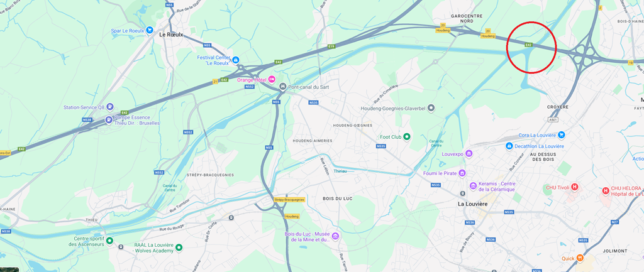644x272 pixels.
Task: Select the Festival Center "Le Roeulx" pin
Action: coord(236,60)
